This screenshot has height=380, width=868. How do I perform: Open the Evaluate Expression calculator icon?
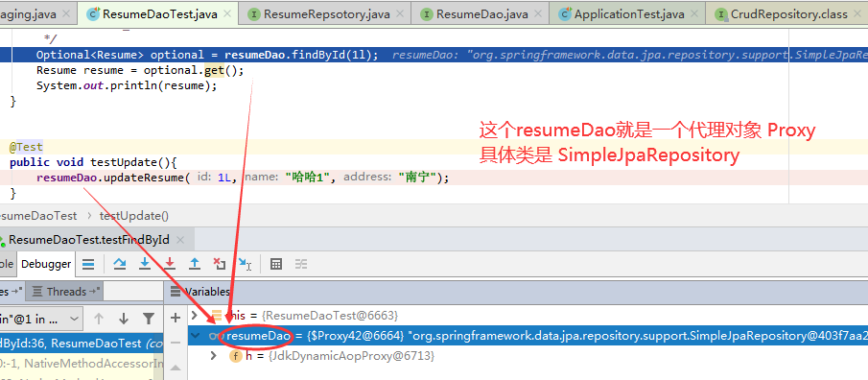click(x=275, y=264)
